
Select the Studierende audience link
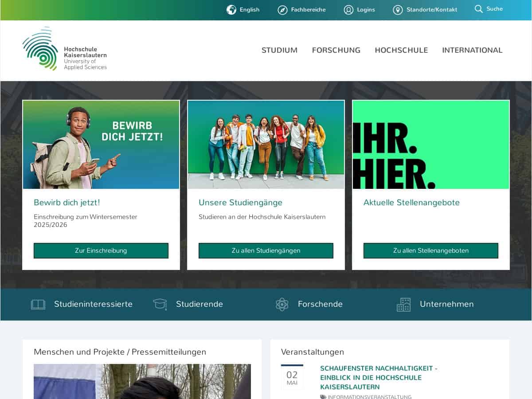(199, 304)
